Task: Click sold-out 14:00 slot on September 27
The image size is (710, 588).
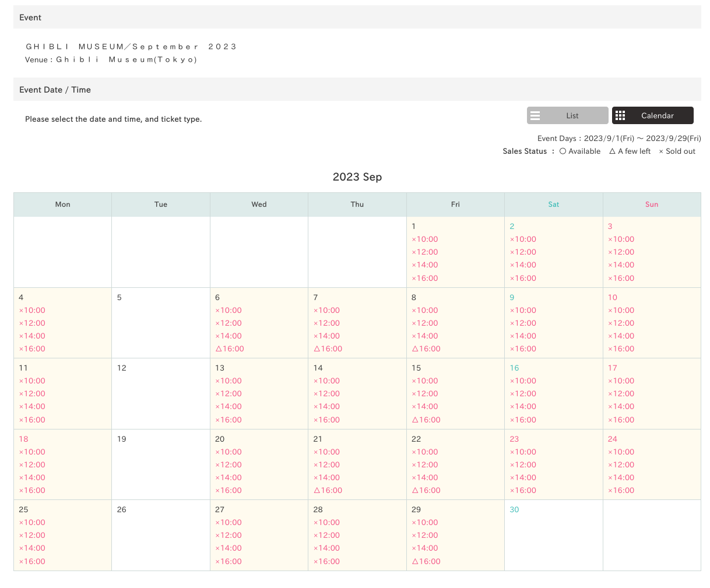Action: pyautogui.click(x=229, y=548)
